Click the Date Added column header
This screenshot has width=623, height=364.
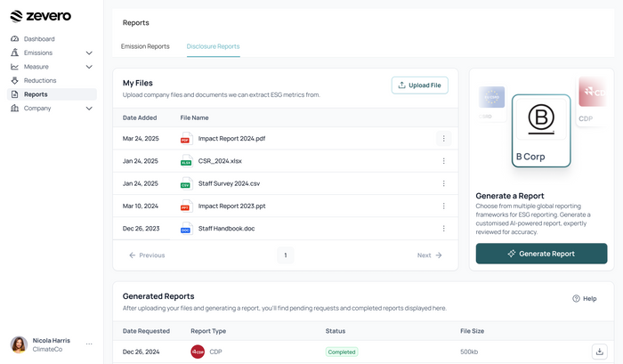(140, 117)
